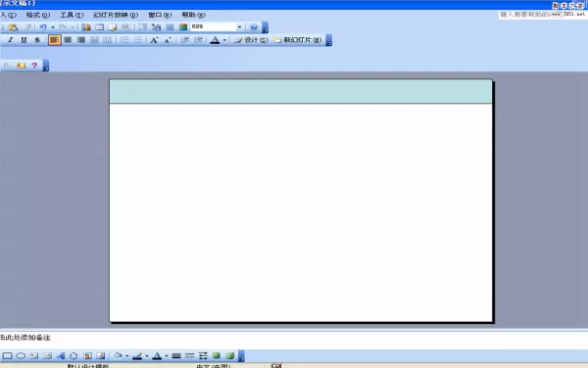
Task: Toggle numbered list formatting
Action: coord(124,40)
